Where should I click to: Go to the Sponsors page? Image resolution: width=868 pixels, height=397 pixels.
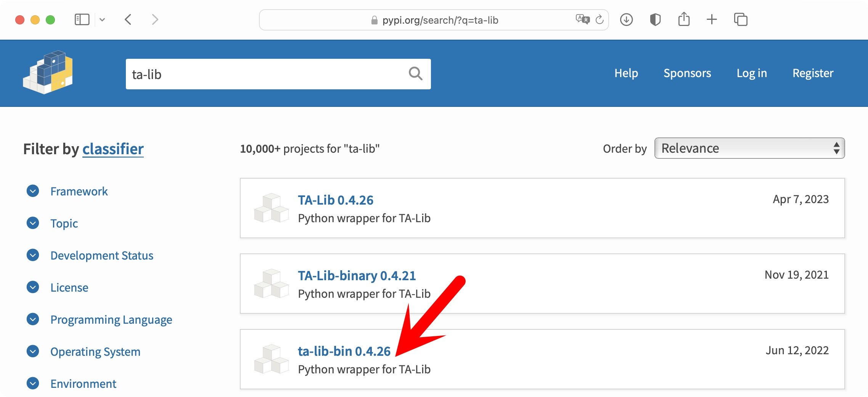687,73
